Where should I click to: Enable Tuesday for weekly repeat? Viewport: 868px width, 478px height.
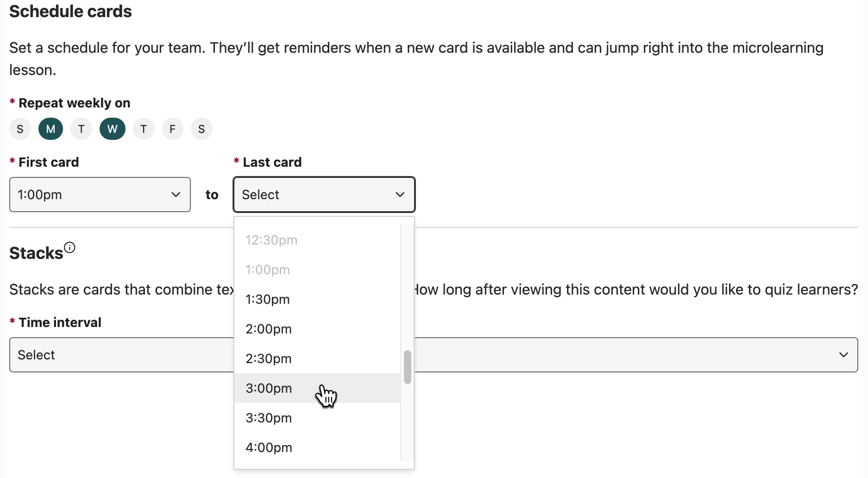pyautogui.click(x=81, y=129)
